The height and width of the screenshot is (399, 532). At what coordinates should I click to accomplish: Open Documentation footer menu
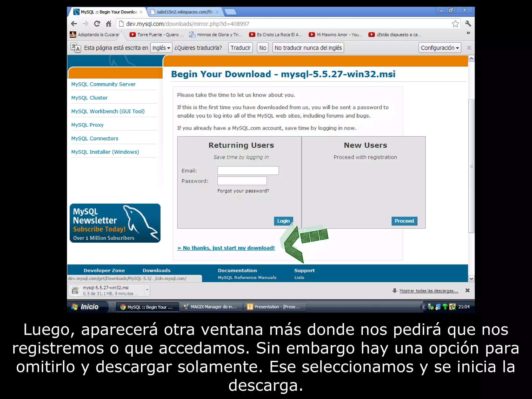click(237, 270)
